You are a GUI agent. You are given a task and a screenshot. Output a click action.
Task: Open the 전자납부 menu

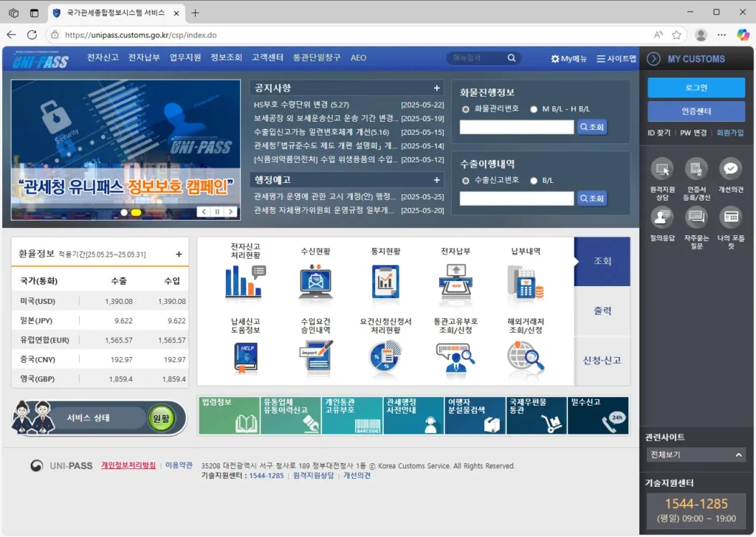click(144, 58)
